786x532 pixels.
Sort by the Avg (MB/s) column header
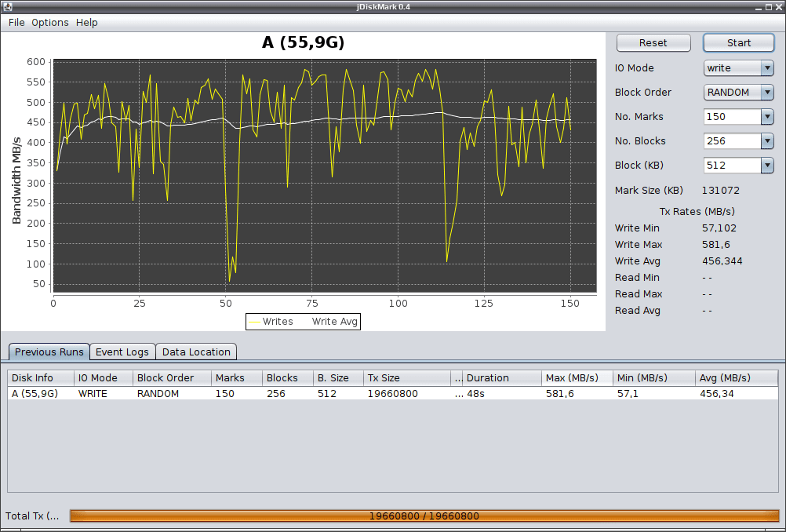(737, 378)
